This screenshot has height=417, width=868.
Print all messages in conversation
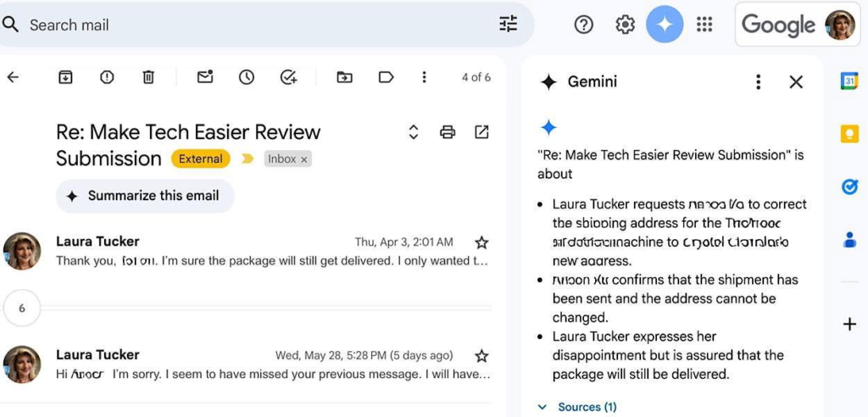point(448,132)
